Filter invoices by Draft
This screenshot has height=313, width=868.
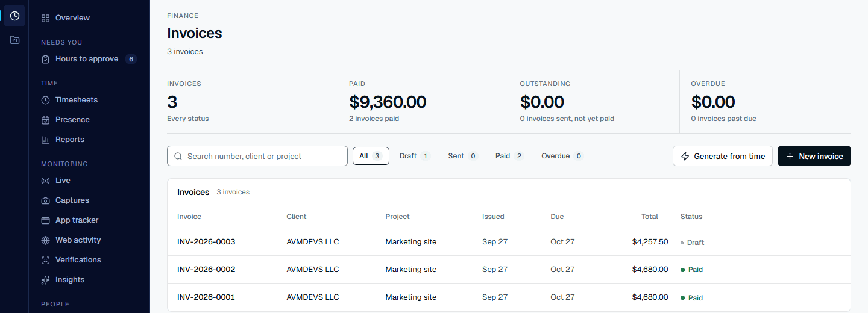415,156
